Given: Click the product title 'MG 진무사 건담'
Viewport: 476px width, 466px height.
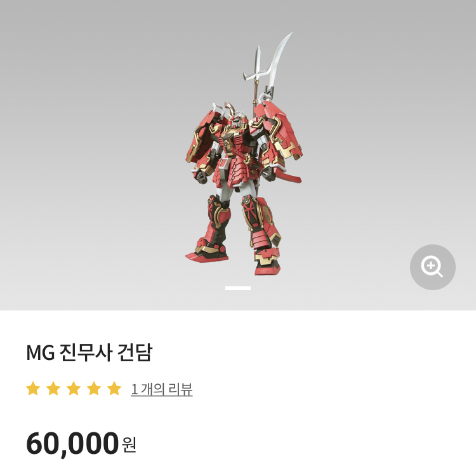Looking at the screenshot, I should 89,352.
